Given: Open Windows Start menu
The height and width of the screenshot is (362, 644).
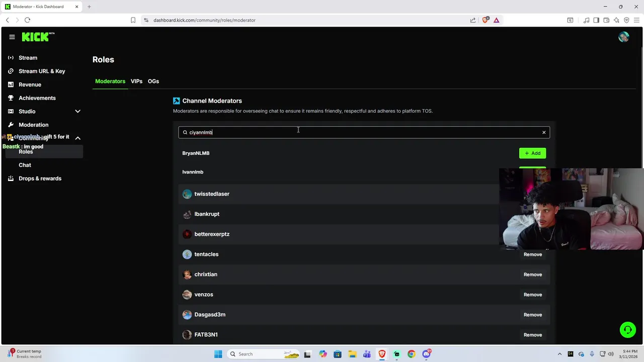Looking at the screenshot, I should click(218, 354).
